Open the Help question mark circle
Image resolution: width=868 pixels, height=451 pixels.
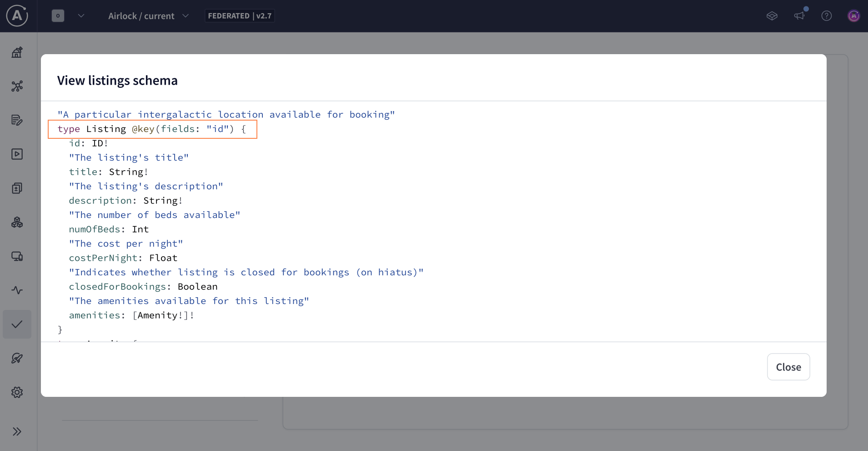[826, 16]
